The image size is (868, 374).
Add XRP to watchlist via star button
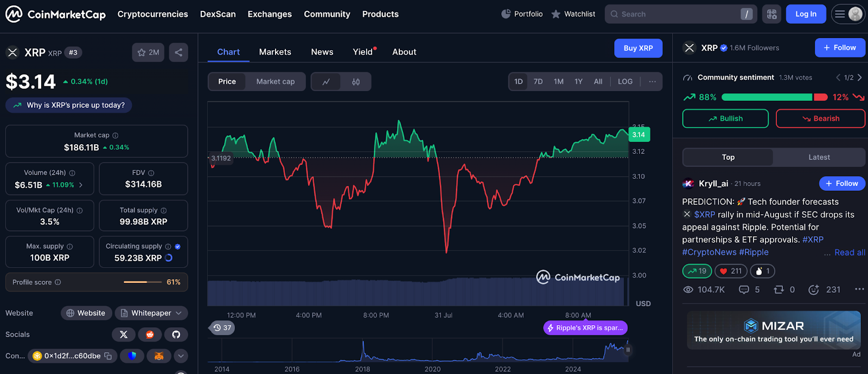148,53
